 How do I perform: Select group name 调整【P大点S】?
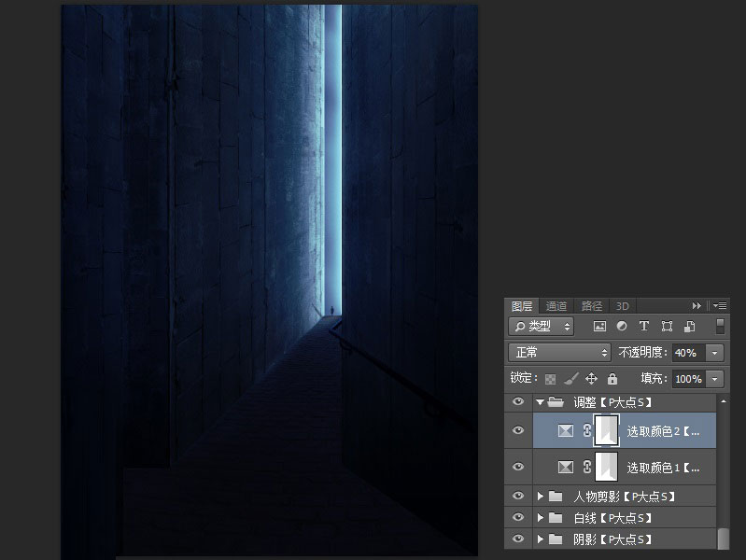[612, 402]
